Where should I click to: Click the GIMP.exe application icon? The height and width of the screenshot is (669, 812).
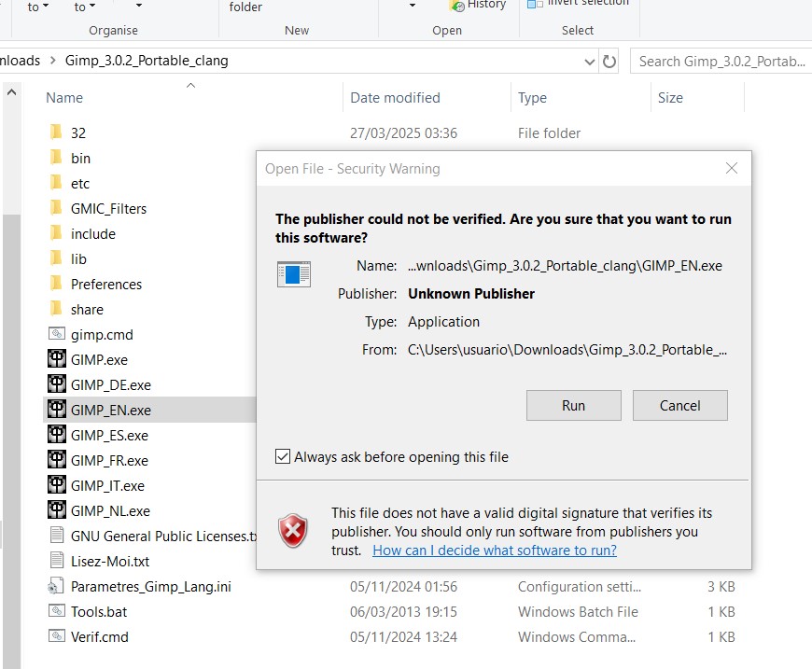pyautogui.click(x=56, y=359)
